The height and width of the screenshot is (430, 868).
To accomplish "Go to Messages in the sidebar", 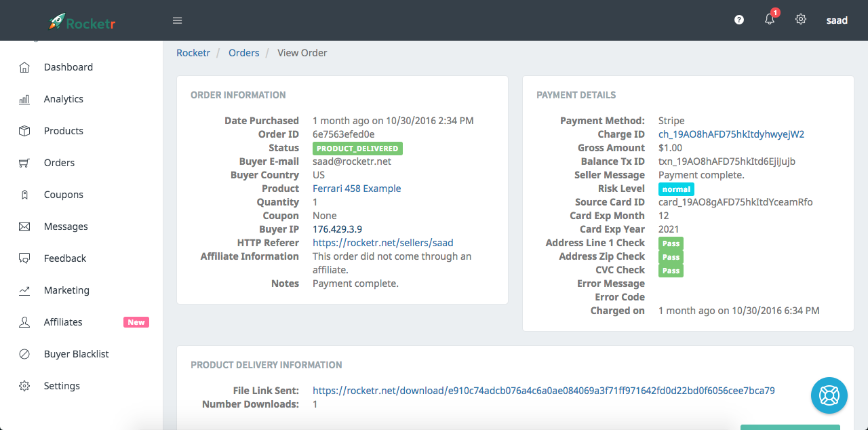I will (x=66, y=227).
